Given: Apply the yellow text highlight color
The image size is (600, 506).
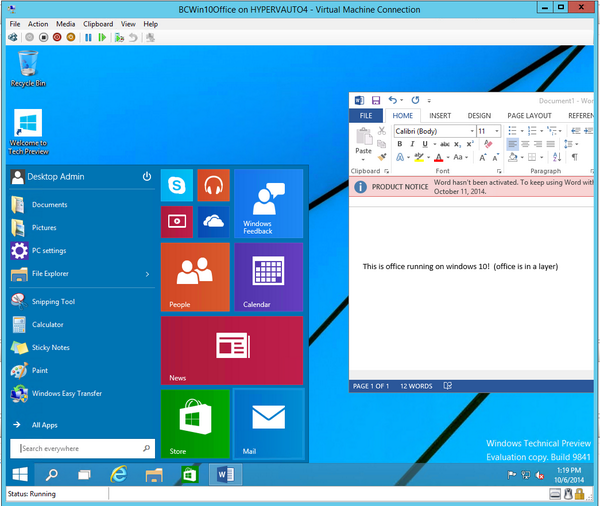Looking at the screenshot, I should coord(419,157).
